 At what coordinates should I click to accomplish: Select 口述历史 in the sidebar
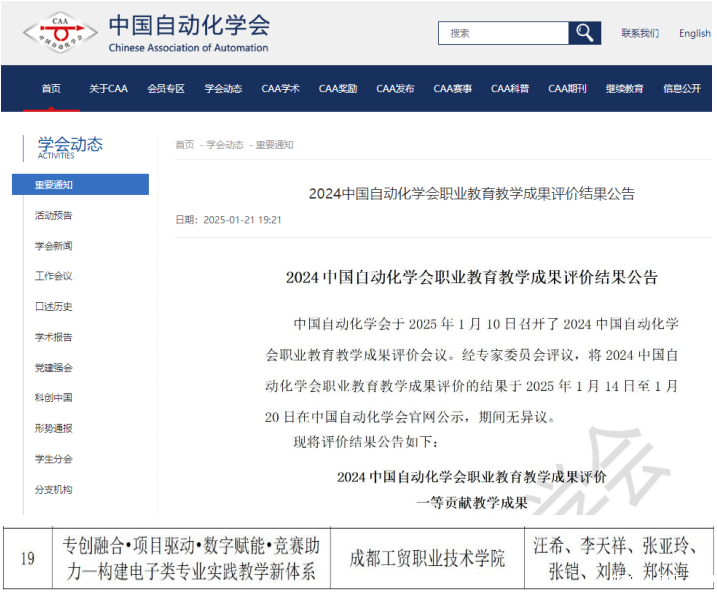(54, 306)
